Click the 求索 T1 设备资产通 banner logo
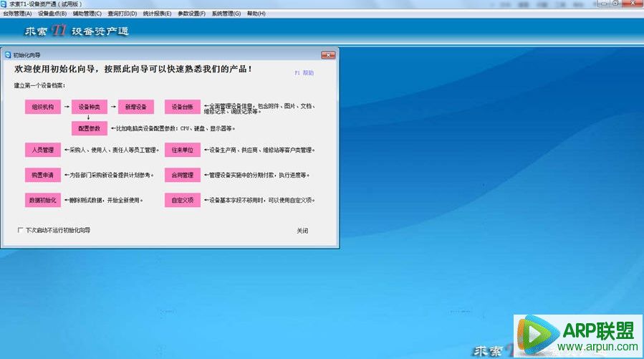The image size is (644, 359). (77, 31)
